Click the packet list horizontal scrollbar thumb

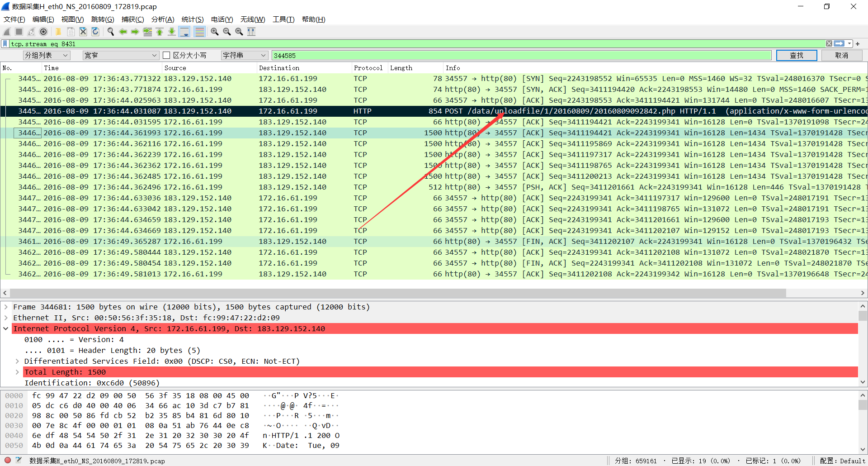(398, 293)
